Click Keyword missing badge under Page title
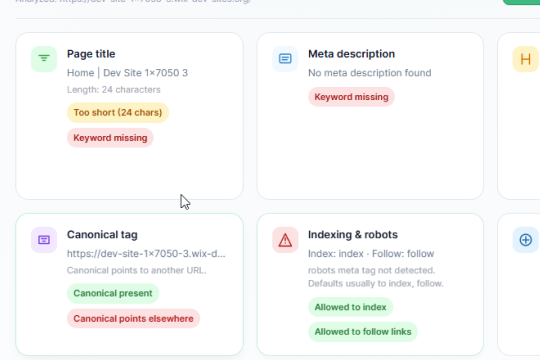Image resolution: width=540 pixels, height=360 pixels. [110, 138]
